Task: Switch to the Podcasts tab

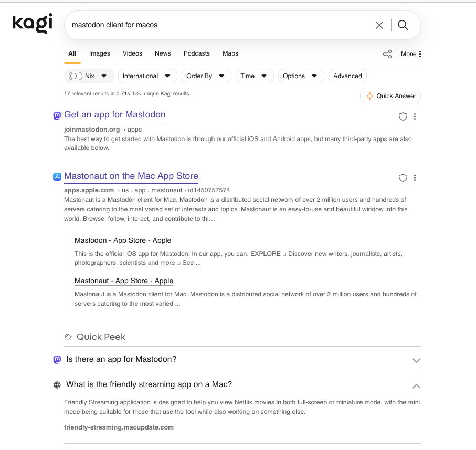Action: (197, 53)
